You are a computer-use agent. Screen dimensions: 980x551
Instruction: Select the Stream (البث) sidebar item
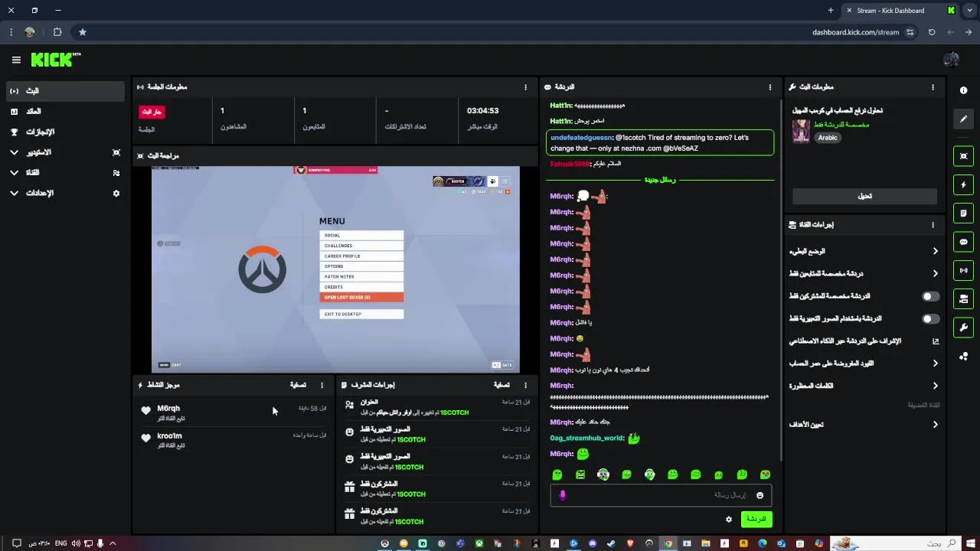64,91
